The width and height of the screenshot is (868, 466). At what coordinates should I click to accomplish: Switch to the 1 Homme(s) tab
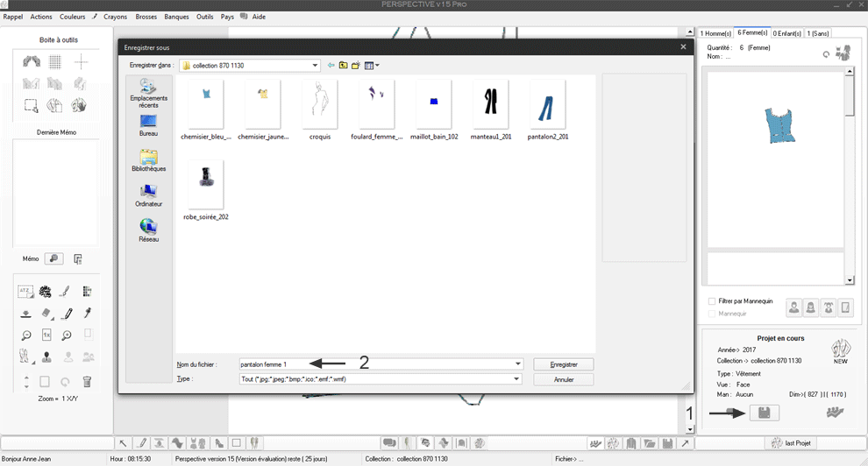tap(715, 33)
